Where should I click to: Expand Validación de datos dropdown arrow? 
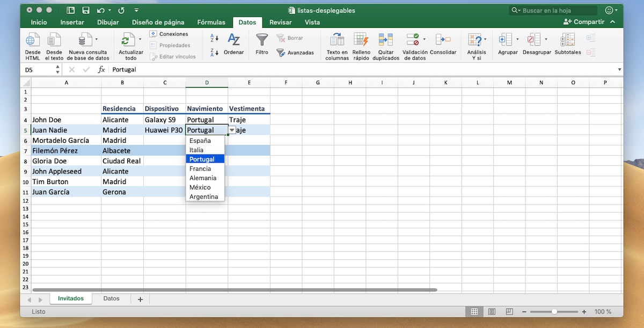(424, 39)
